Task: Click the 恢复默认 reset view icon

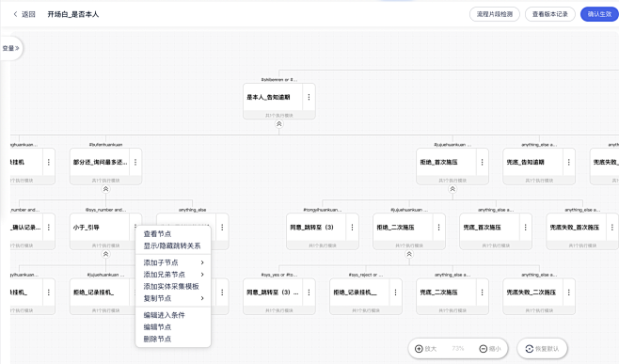Action: pos(530,349)
